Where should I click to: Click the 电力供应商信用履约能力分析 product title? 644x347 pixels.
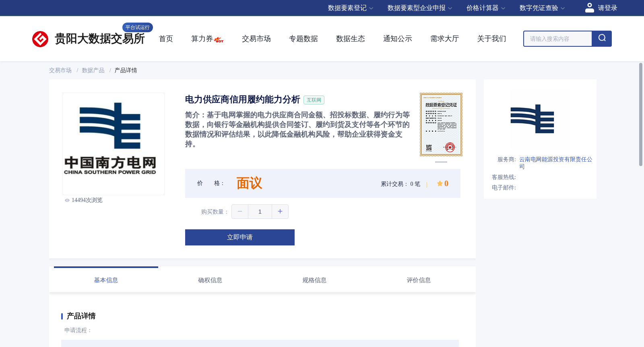tap(243, 100)
